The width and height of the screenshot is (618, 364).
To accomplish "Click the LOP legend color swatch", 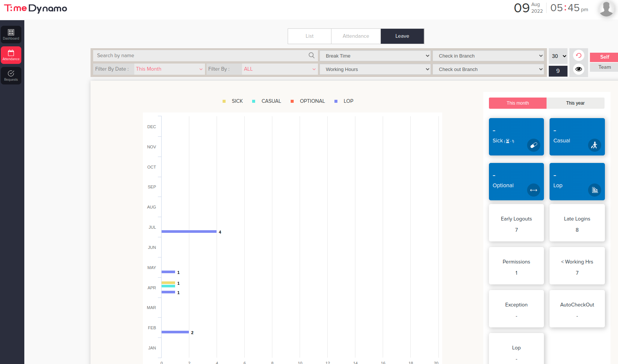I will click(336, 101).
